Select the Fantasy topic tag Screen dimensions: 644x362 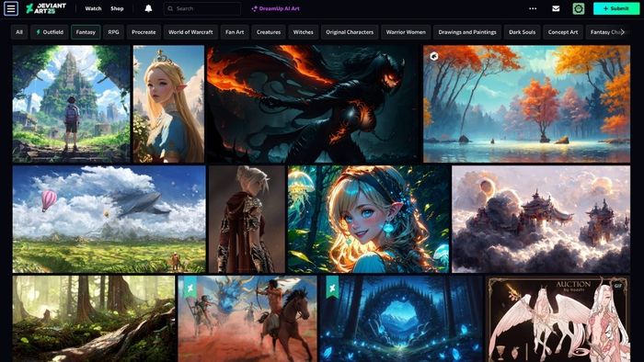coord(86,32)
